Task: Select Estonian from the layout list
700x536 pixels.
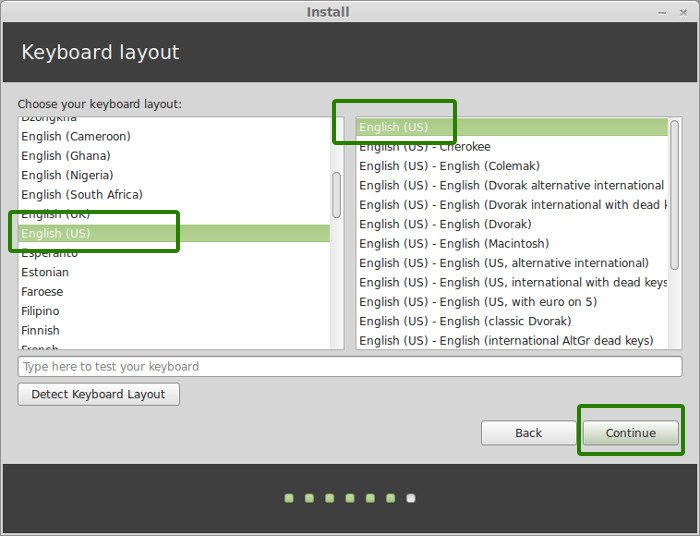Action: coord(45,272)
